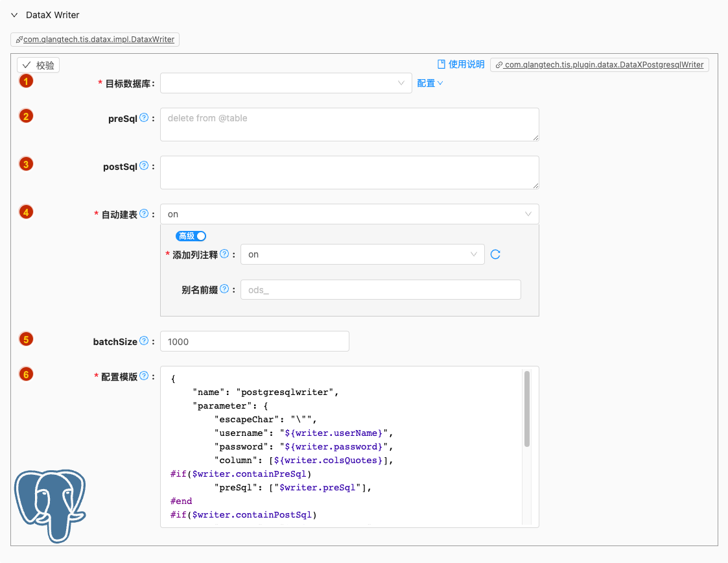Viewport: 728px width, 563px height.
Task: Expand the 添加列注释 select box
Action: point(362,254)
